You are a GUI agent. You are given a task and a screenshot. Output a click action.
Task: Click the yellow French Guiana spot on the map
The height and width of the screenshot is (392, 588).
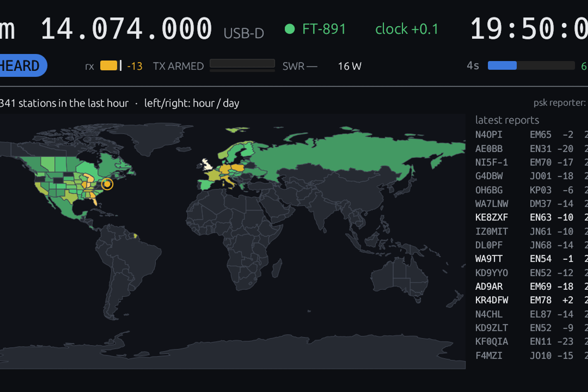pos(135,236)
